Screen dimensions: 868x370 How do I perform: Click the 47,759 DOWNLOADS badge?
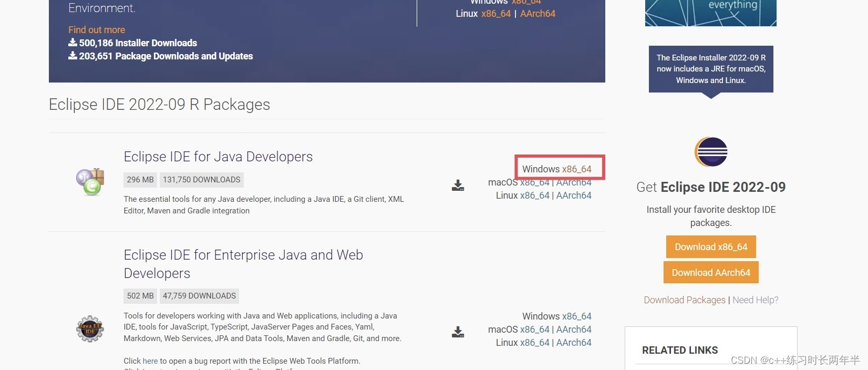tap(199, 296)
